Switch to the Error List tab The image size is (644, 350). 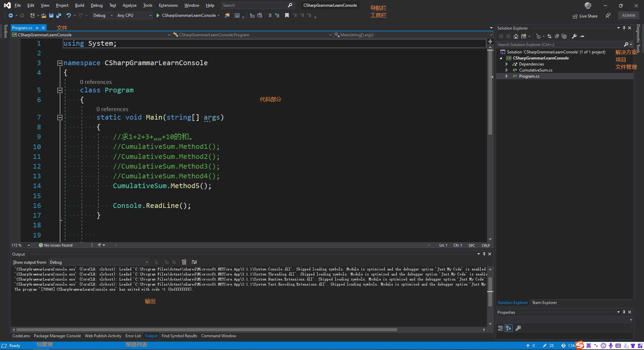click(x=133, y=336)
